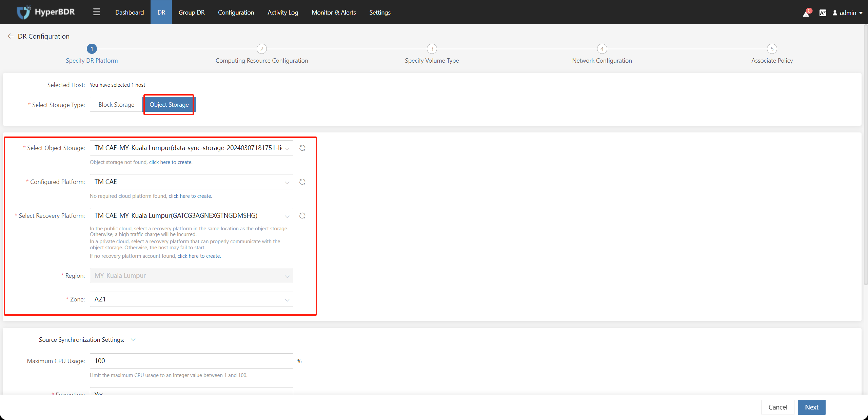Collapse Source Synchronization Settings section
The height and width of the screenshot is (420, 868).
coord(133,340)
